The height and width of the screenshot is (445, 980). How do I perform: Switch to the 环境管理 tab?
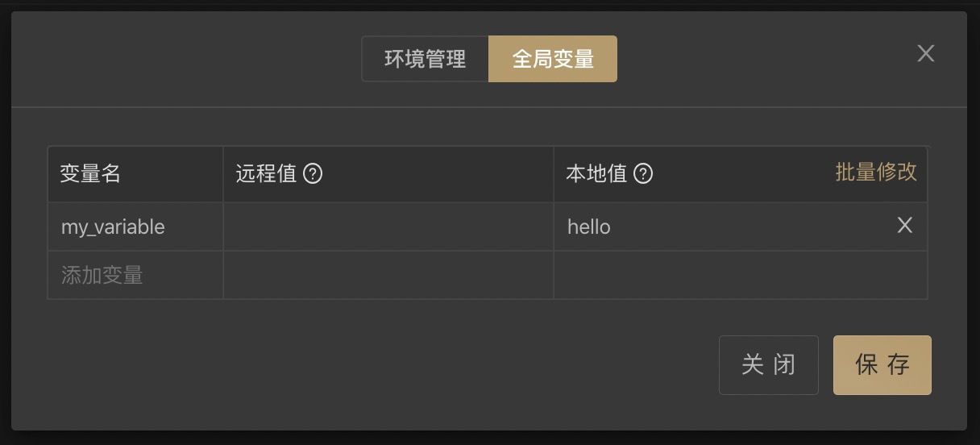(x=425, y=59)
